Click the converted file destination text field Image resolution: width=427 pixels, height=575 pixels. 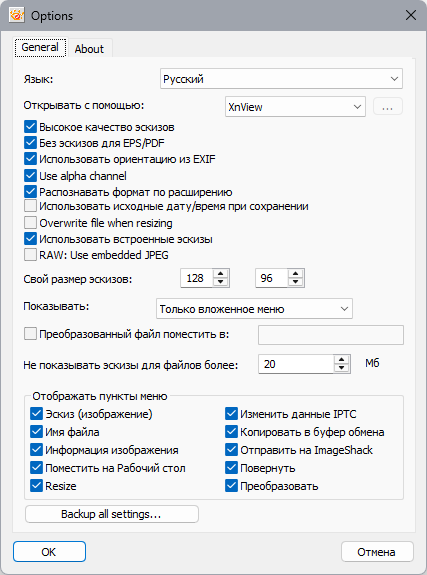click(331, 335)
